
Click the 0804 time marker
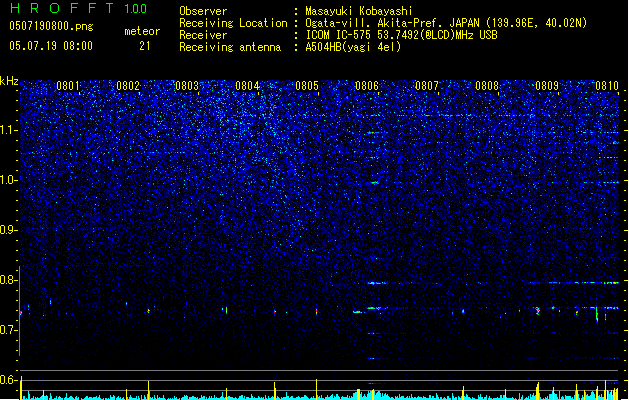[247, 86]
